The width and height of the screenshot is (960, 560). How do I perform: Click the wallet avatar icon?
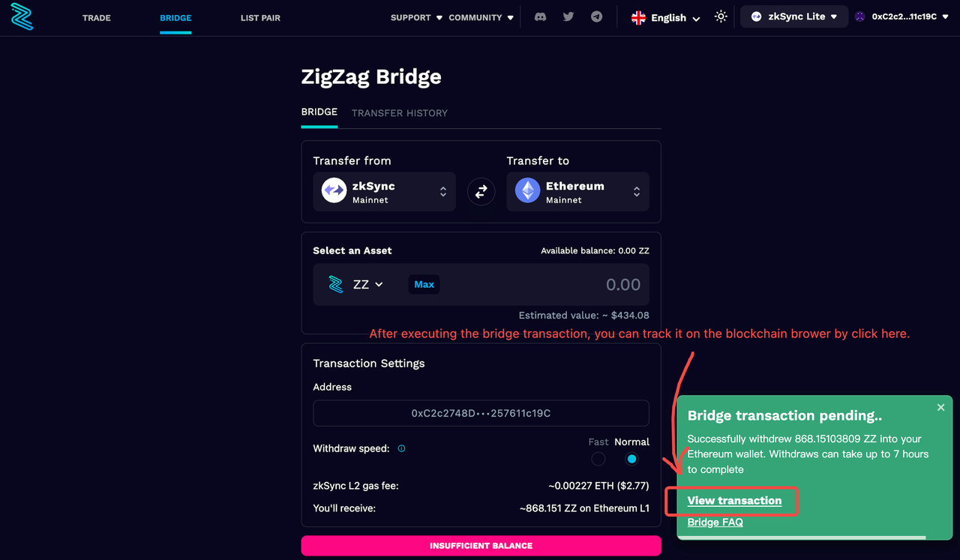[x=859, y=16]
